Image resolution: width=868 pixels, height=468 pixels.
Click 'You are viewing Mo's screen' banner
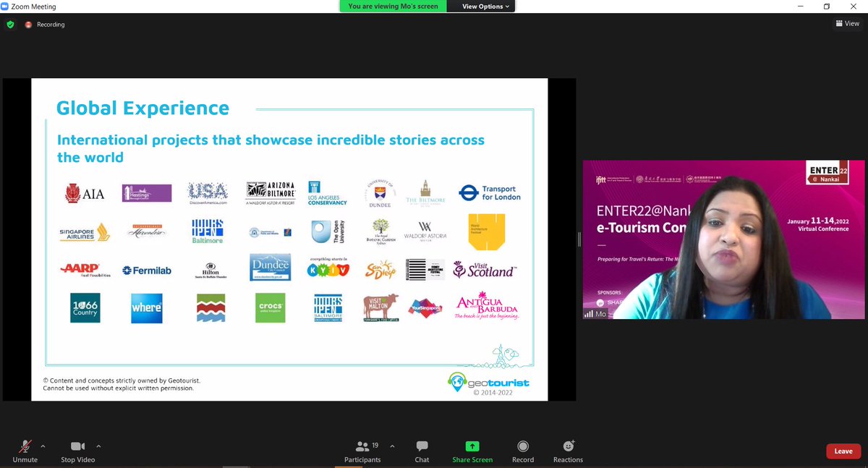click(393, 7)
